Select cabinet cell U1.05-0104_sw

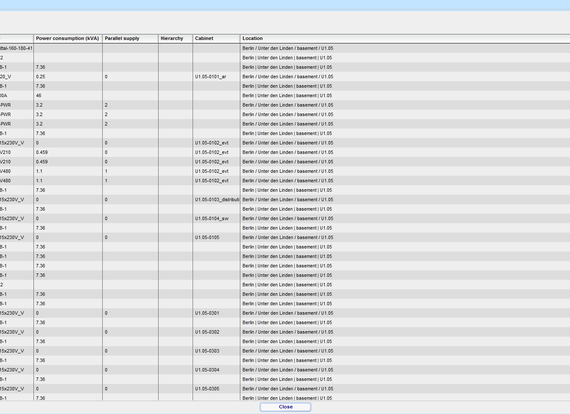216,218
